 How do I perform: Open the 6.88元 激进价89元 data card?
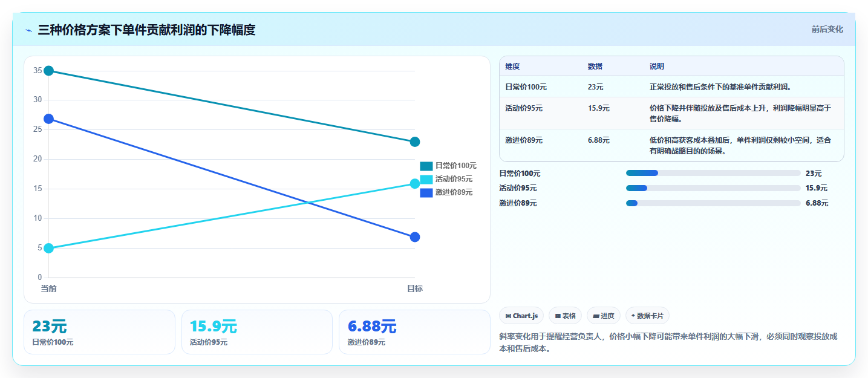coord(414,332)
